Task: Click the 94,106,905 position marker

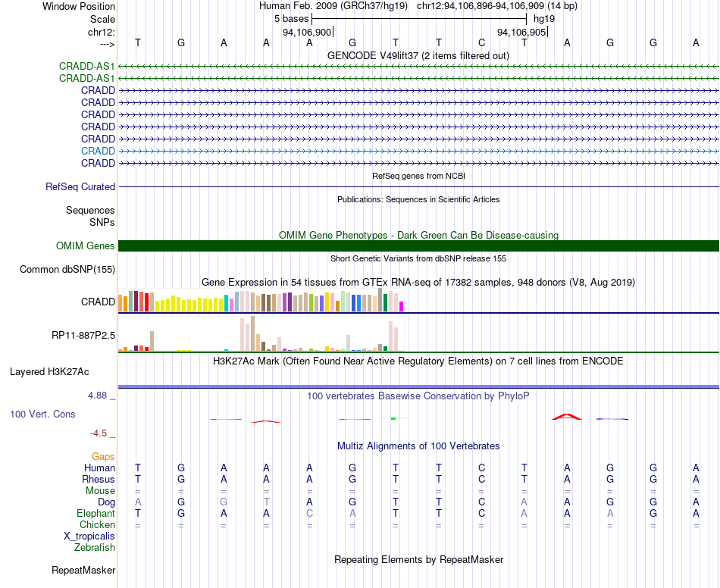Action: click(521, 32)
